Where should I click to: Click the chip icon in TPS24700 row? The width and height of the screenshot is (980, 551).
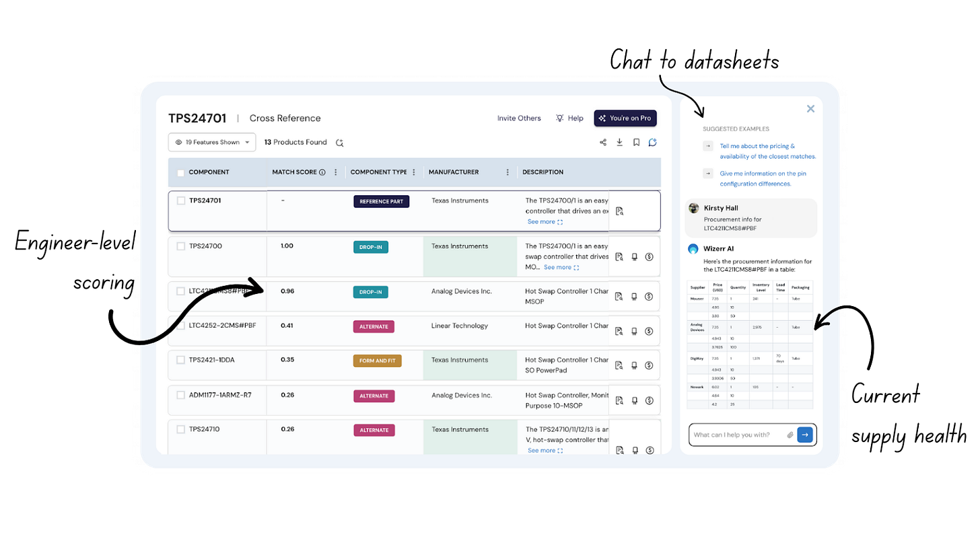[634, 256]
